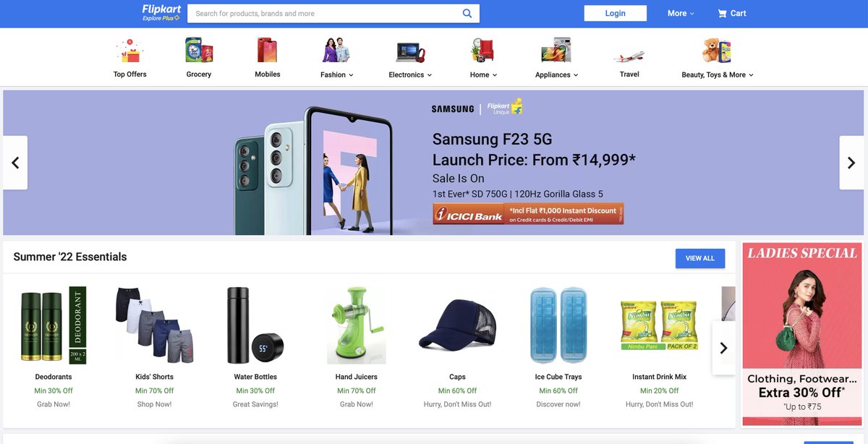This screenshot has width=868, height=444.
Task: Open the shopping Cart icon
Action: tap(722, 13)
